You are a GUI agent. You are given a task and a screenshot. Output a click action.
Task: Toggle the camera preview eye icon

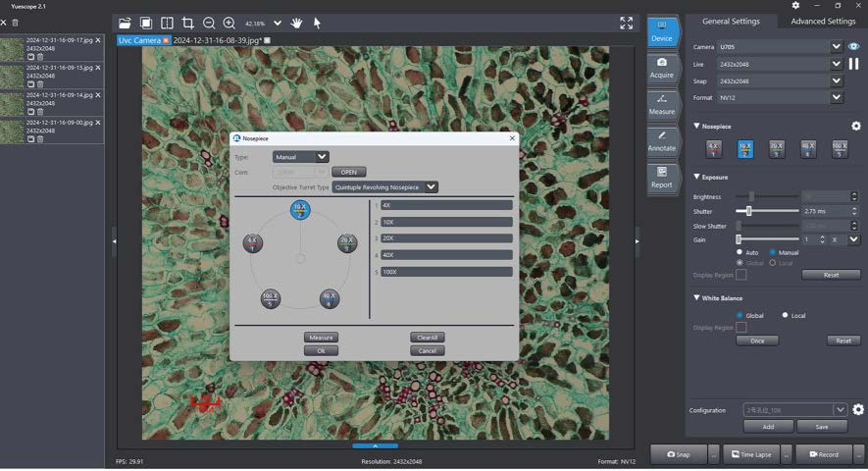(853, 46)
